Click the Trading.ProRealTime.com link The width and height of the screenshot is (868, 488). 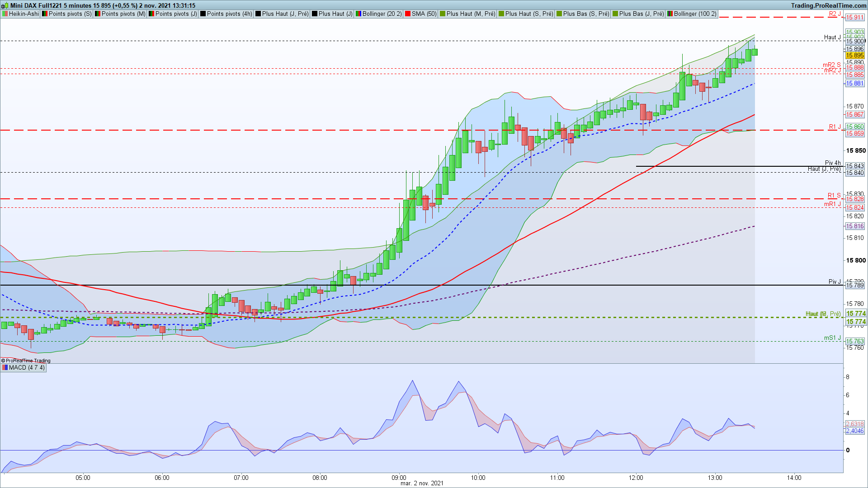(x=828, y=5)
